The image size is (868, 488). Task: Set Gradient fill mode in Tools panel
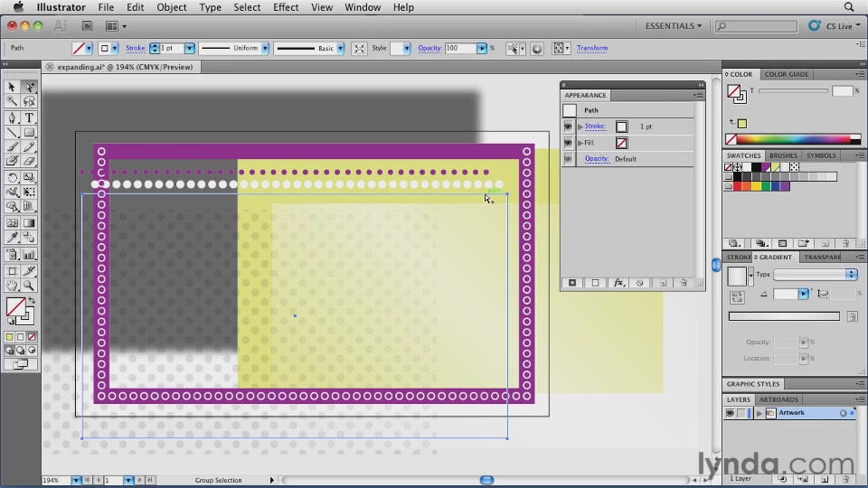click(x=21, y=337)
